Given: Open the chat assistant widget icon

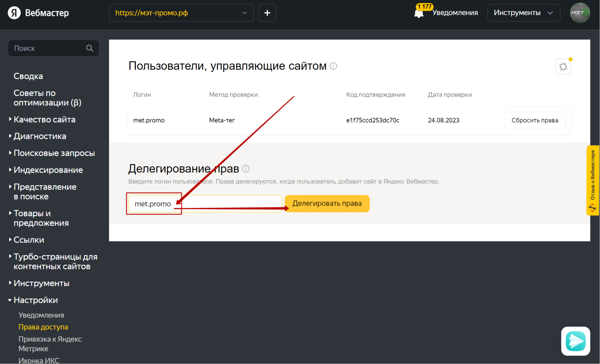Looking at the screenshot, I should pos(575,341).
